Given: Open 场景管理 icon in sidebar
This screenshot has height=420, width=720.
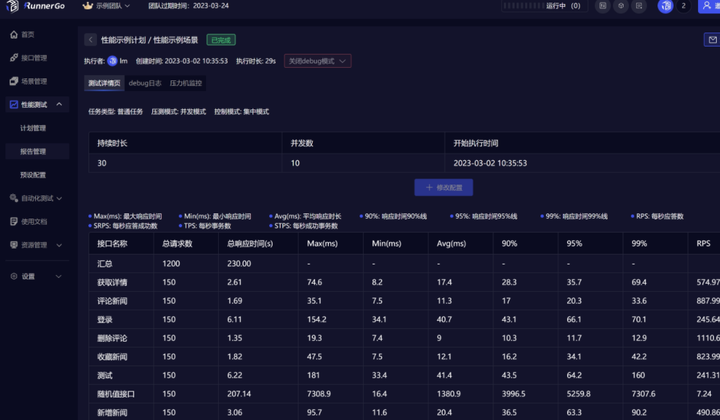Looking at the screenshot, I should (x=14, y=81).
